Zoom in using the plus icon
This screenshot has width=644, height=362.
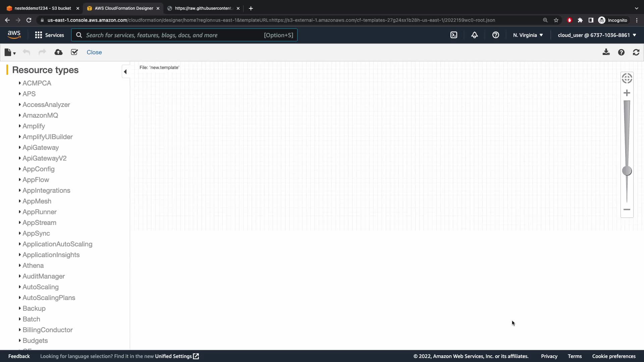(x=627, y=93)
